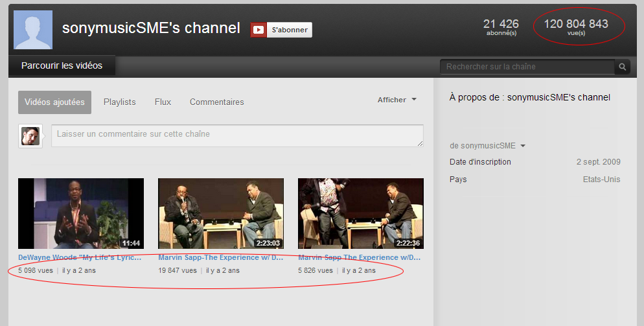Screen dimensions: 644x326
Task: Click the magnifying glass search icon
Action: tap(622, 67)
